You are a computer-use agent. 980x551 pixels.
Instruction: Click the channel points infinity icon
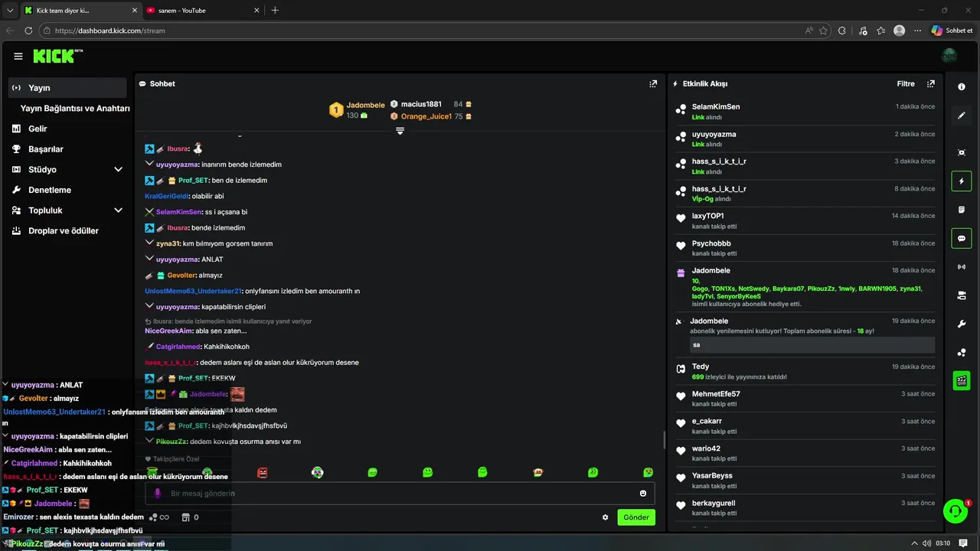[x=159, y=517]
